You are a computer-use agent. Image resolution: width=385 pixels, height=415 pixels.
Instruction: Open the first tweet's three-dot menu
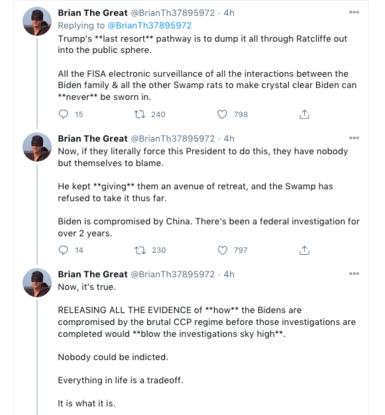tap(354, 12)
